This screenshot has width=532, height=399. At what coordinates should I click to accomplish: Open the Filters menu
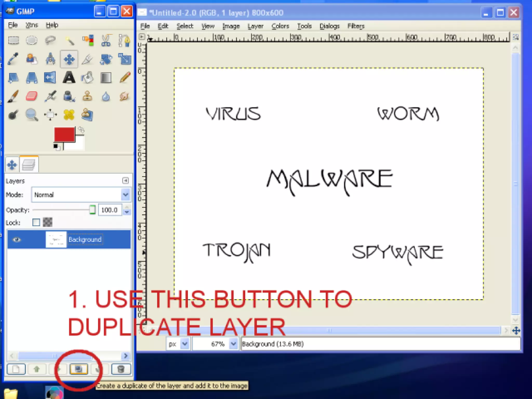(356, 26)
